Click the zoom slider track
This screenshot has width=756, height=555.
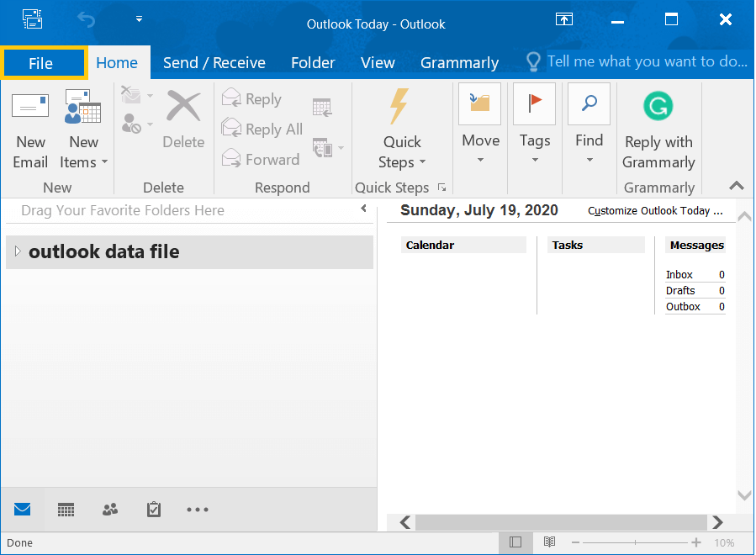coord(635,542)
